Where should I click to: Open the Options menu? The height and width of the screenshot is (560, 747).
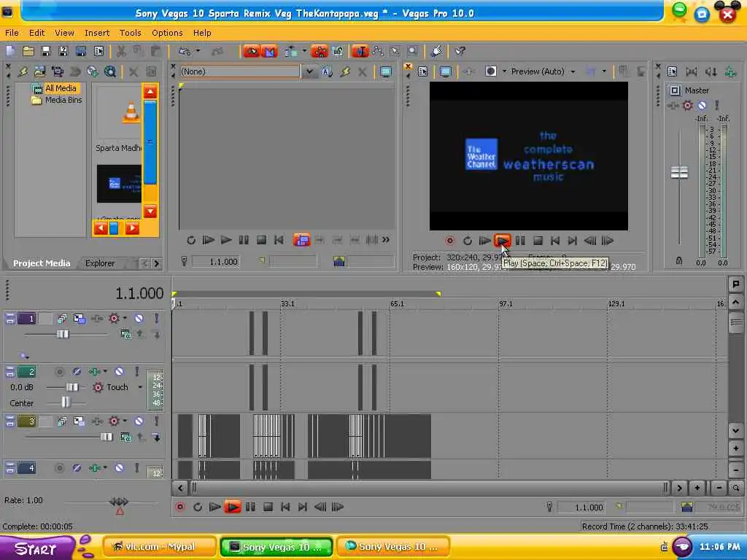(x=167, y=33)
